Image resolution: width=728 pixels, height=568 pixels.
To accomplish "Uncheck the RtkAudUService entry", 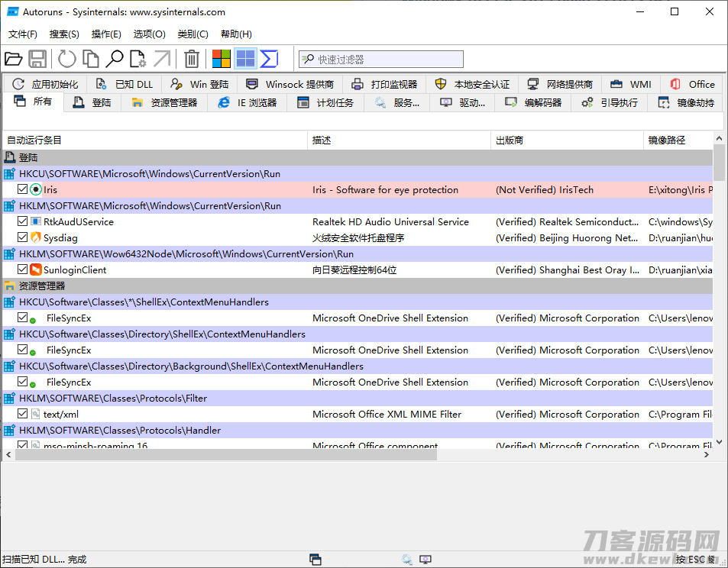I will pyautogui.click(x=22, y=221).
